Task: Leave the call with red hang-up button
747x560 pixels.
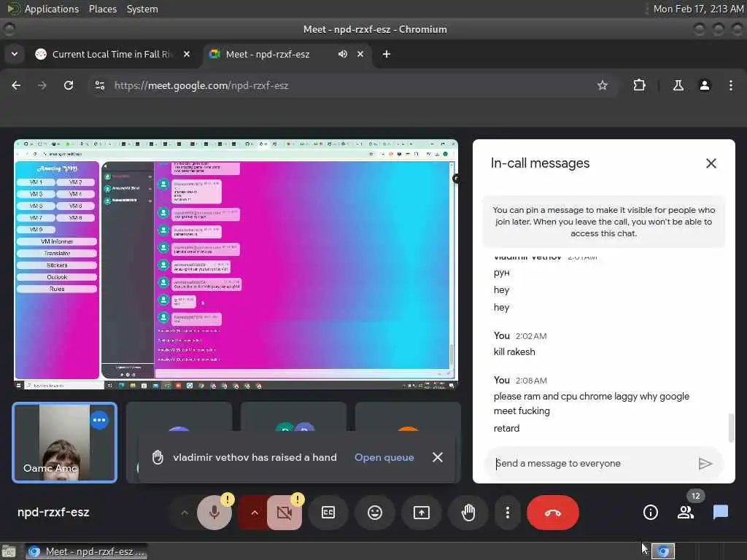Action: 553,513
